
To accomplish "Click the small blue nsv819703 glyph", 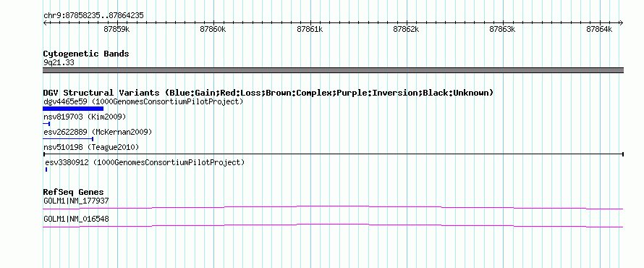I will [x=46, y=124].
